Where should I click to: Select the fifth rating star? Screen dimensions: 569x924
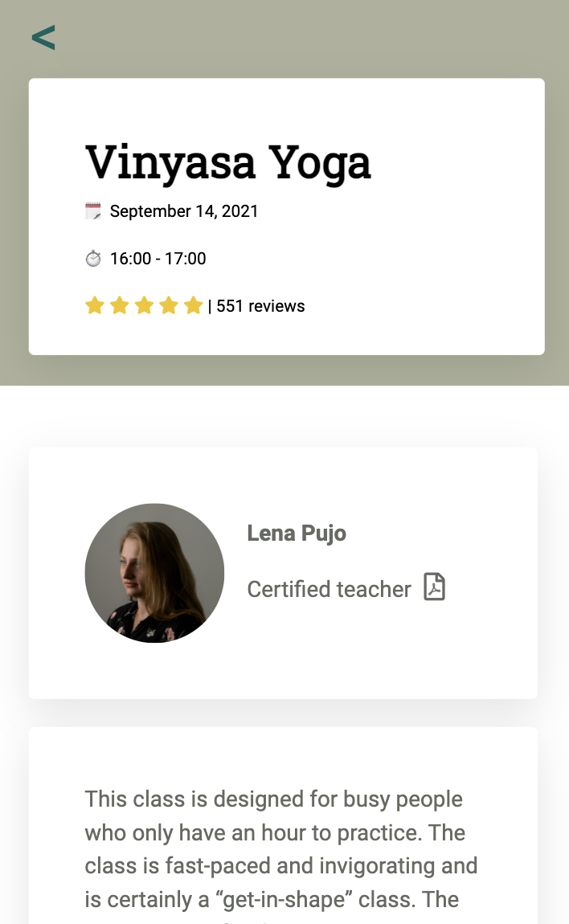coord(194,305)
